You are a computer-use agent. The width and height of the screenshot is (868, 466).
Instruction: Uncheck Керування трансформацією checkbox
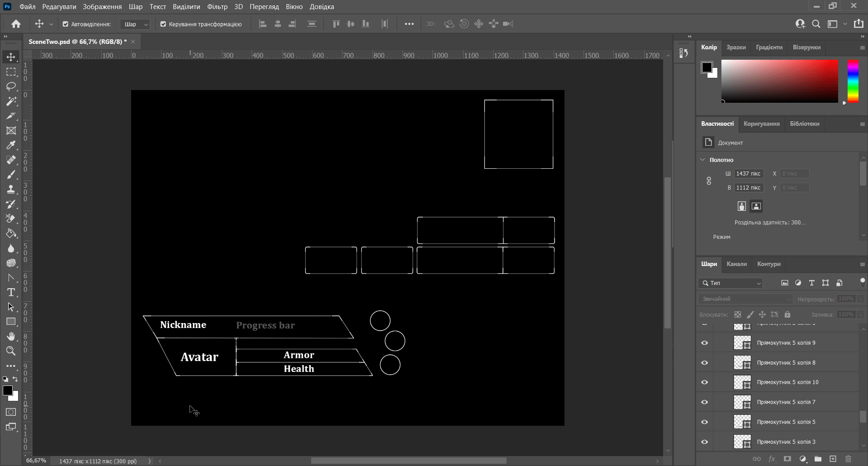[x=163, y=24]
